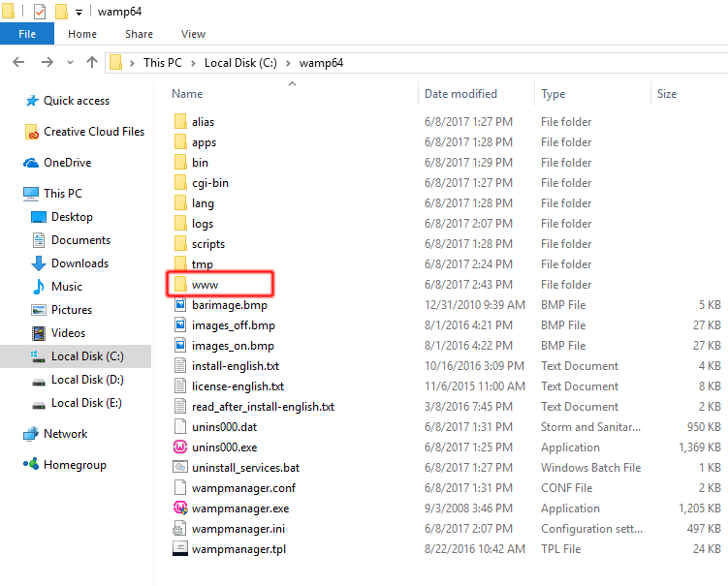Switch to the Home ribbon tab

(82, 34)
